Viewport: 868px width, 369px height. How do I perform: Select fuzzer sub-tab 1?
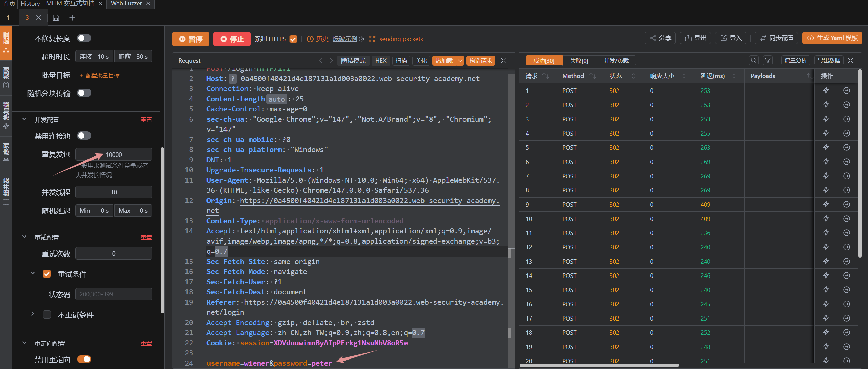8,18
